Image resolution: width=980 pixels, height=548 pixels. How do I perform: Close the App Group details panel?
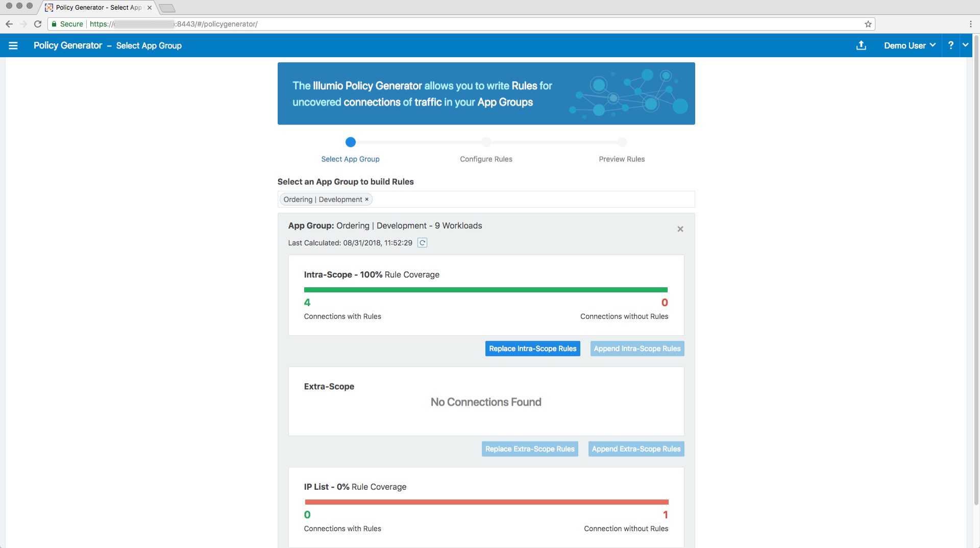tap(680, 229)
